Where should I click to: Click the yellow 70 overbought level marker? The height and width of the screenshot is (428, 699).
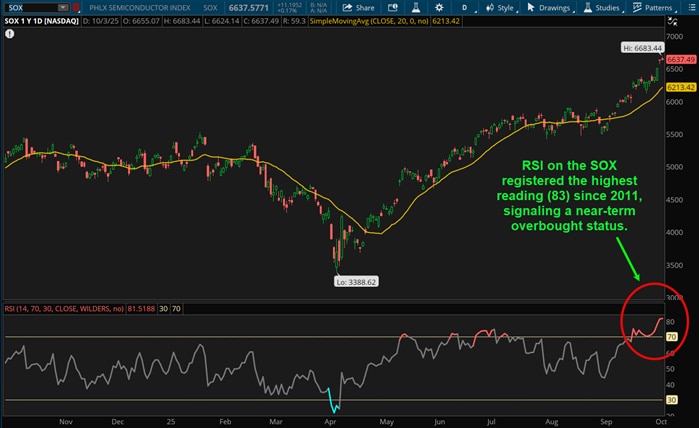(x=673, y=338)
